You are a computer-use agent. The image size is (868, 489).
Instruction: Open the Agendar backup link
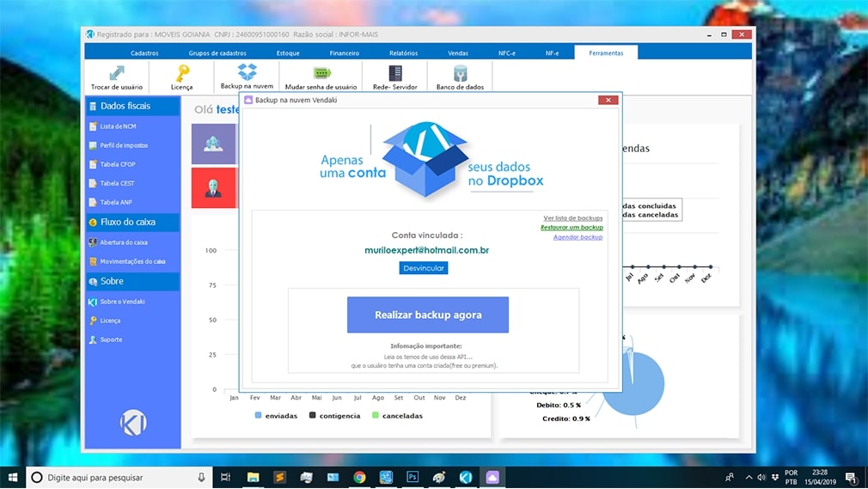pyautogui.click(x=578, y=237)
